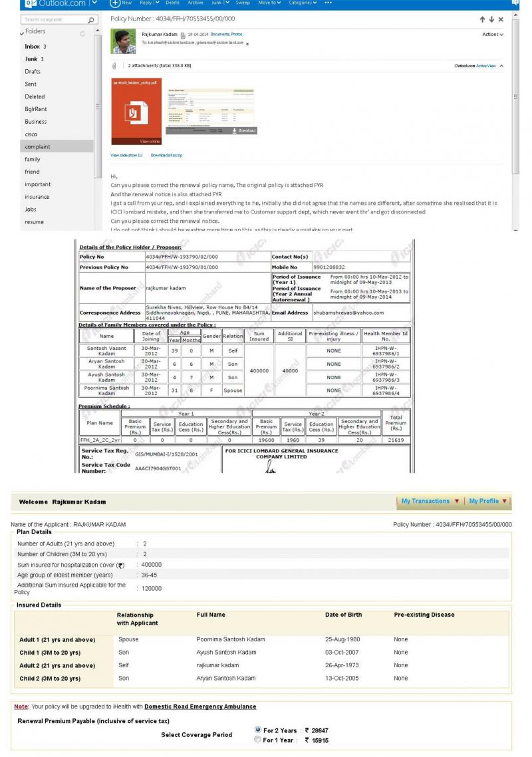Open the Deleted folder
Viewport: 532px width, 757px height.
[x=35, y=96]
